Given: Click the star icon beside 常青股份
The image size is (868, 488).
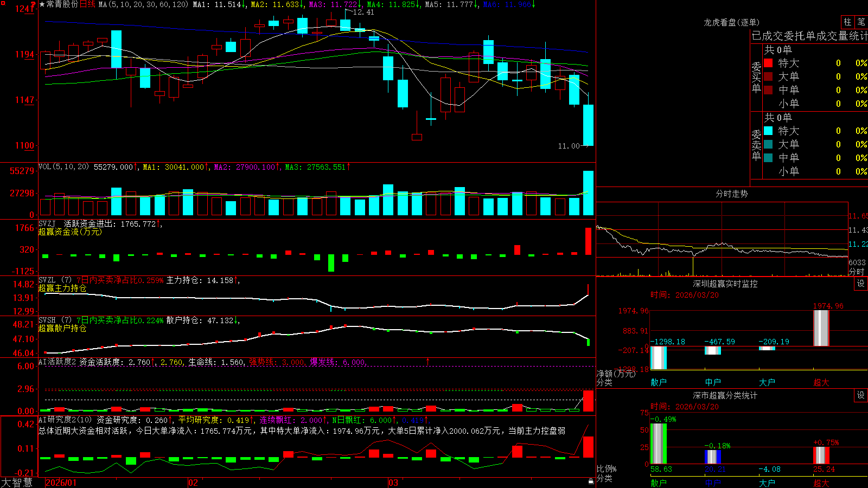Looking at the screenshot, I should point(42,4).
